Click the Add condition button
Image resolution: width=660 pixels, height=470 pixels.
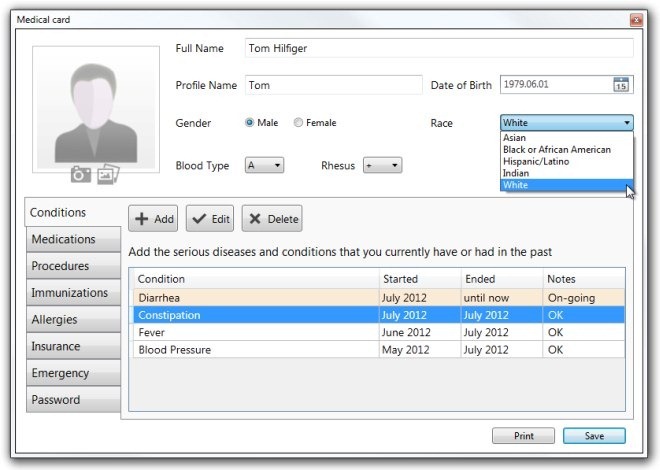(153, 219)
